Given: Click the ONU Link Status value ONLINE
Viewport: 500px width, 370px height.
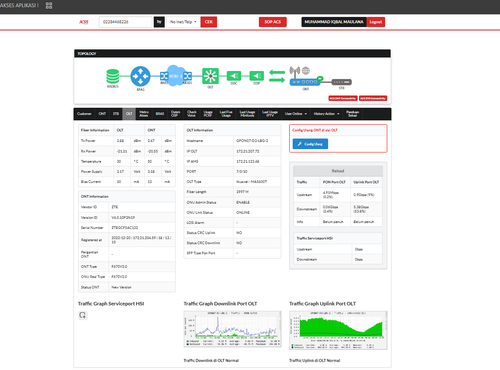Looking at the screenshot, I should 243,212.
